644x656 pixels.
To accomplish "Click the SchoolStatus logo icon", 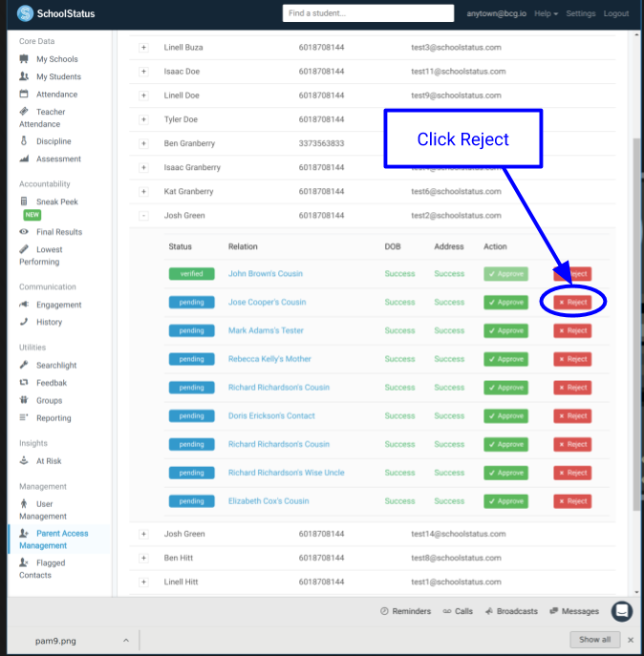I will (25, 13).
